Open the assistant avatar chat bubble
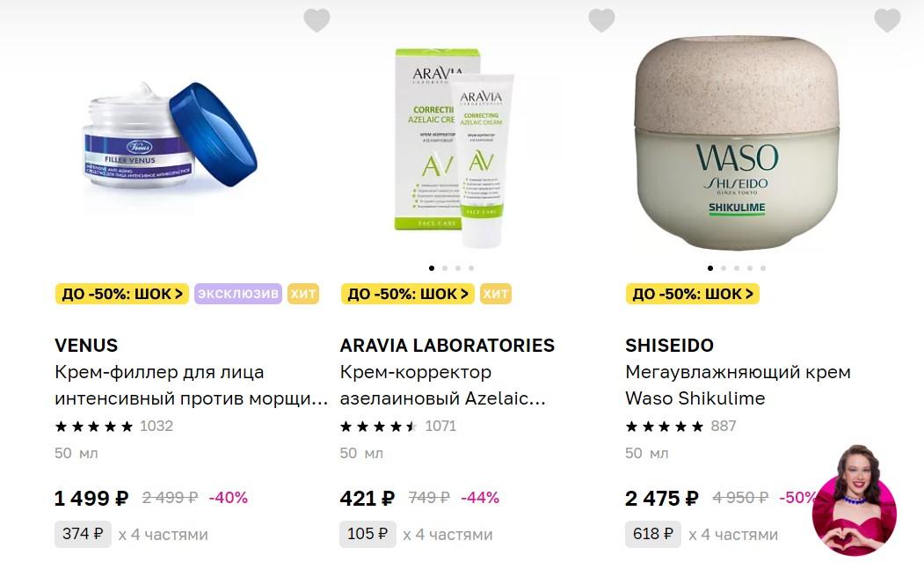 [x=854, y=500]
